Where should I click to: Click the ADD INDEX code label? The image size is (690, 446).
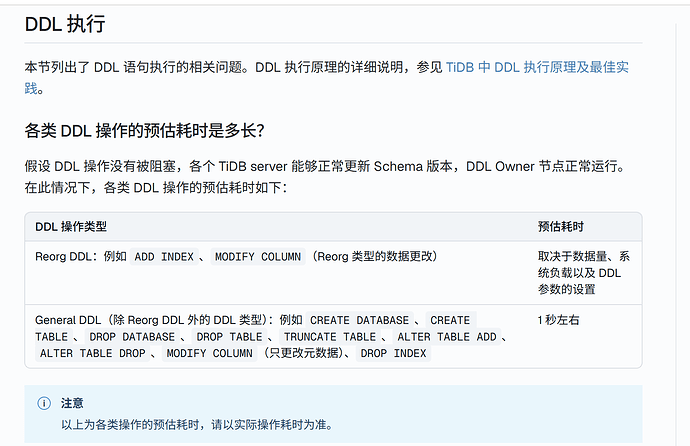[x=164, y=257]
